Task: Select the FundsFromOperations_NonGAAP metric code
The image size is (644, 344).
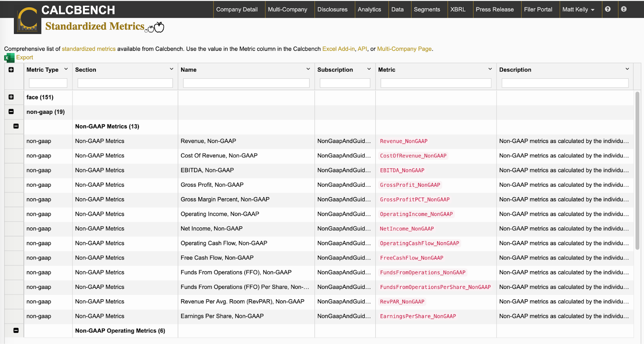Action: coord(423,272)
